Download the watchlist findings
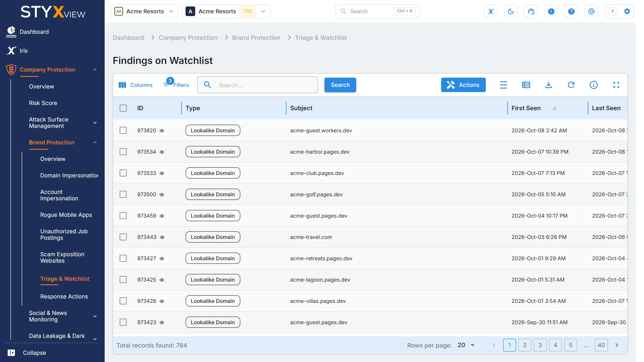 point(548,85)
